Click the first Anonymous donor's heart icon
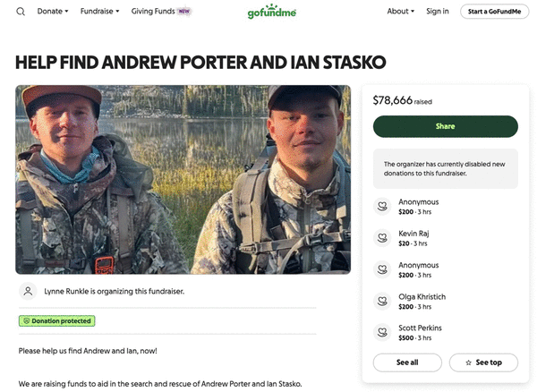This screenshot has width=537, height=392. [x=382, y=207]
